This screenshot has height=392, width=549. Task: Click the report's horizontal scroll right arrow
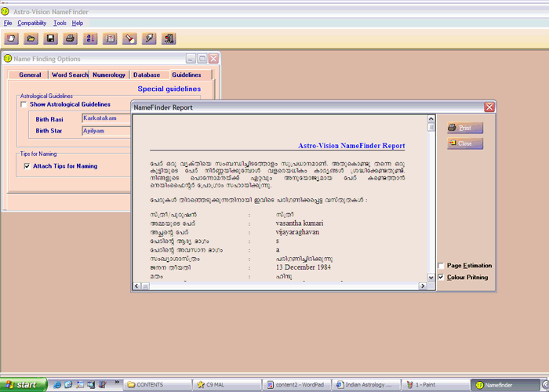[423, 286]
